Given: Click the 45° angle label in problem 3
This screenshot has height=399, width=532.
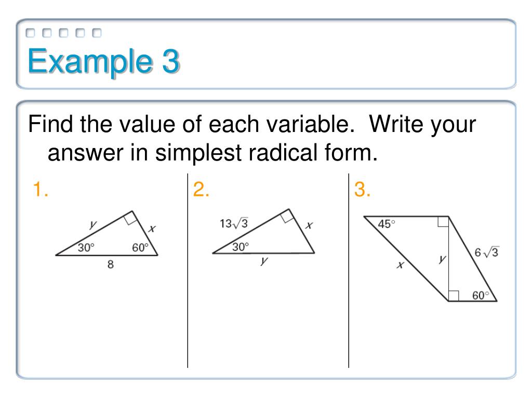Looking at the screenshot, I should click(387, 224).
